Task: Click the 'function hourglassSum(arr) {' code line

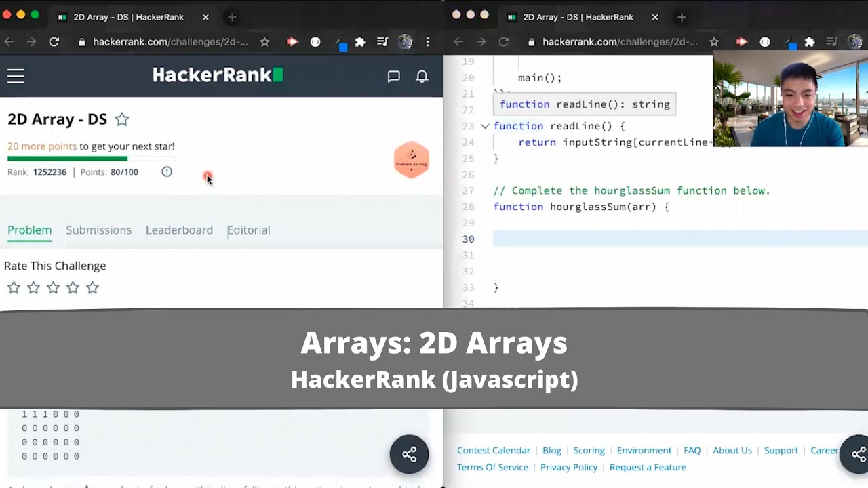Action: tap(581, 207)
